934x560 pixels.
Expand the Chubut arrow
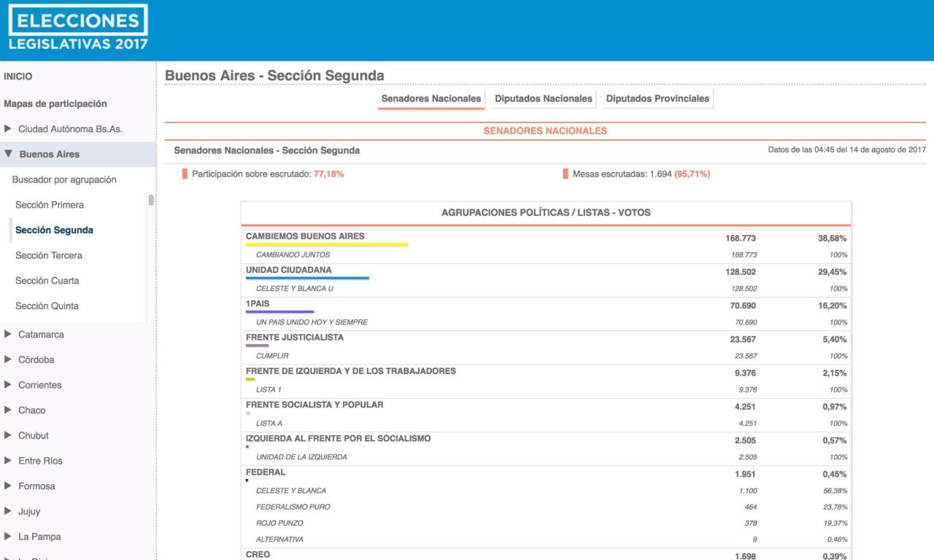coord(8,435)
